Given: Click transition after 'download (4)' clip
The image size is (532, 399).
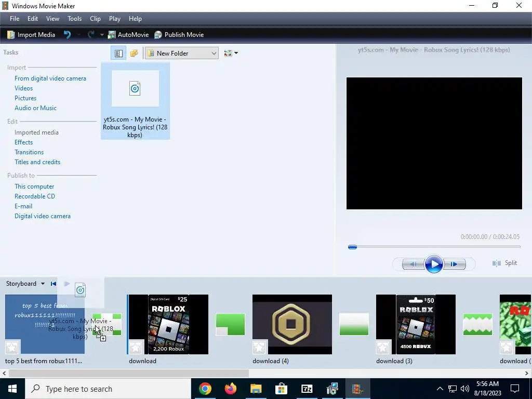Looking at the screenshot, I should [354, 324].
